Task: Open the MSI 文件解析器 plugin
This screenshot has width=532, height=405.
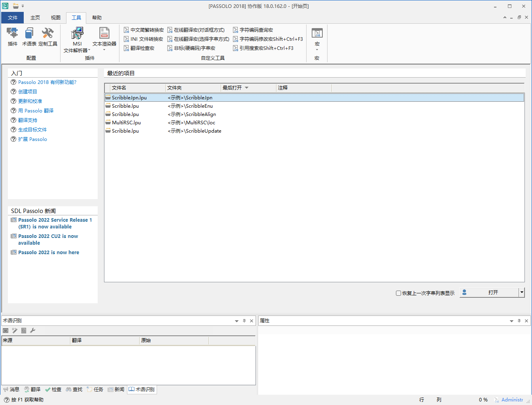Action: 77,40
